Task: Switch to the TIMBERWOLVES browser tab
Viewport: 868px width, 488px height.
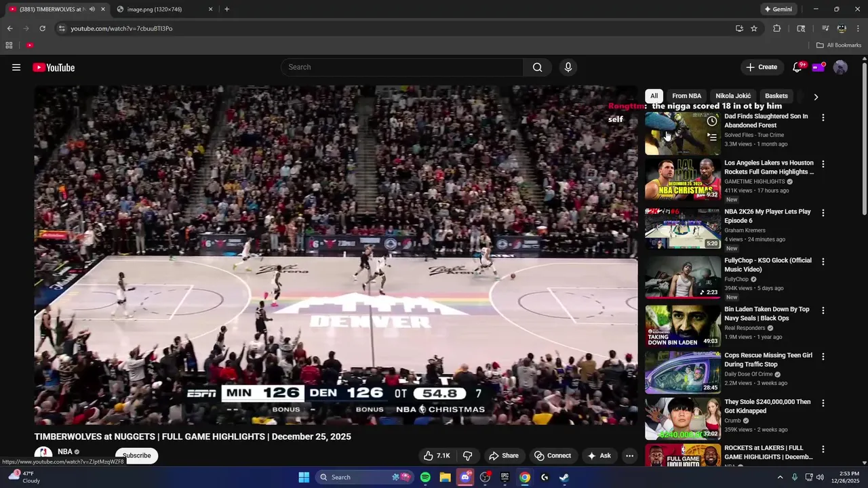Action: (x=56, y=9)
